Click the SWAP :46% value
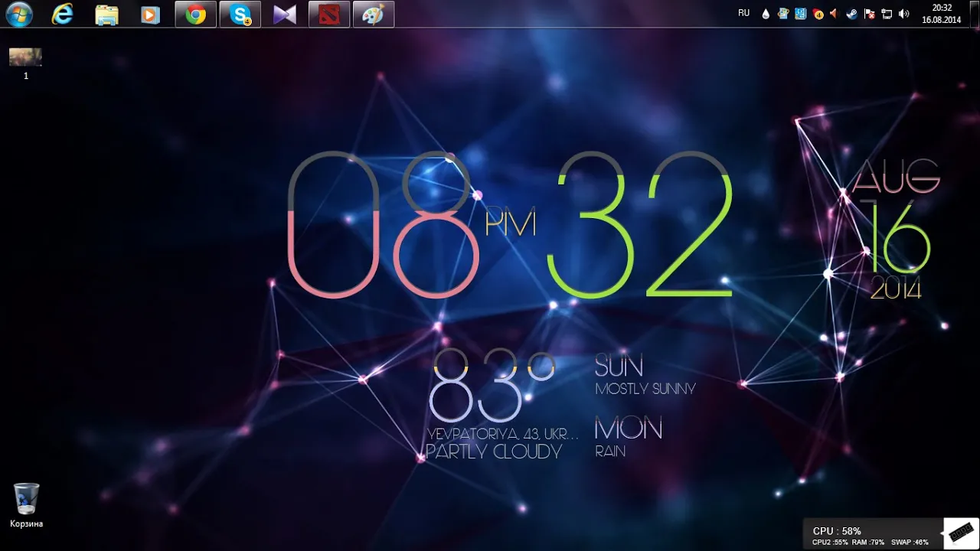 click(910, 542)
